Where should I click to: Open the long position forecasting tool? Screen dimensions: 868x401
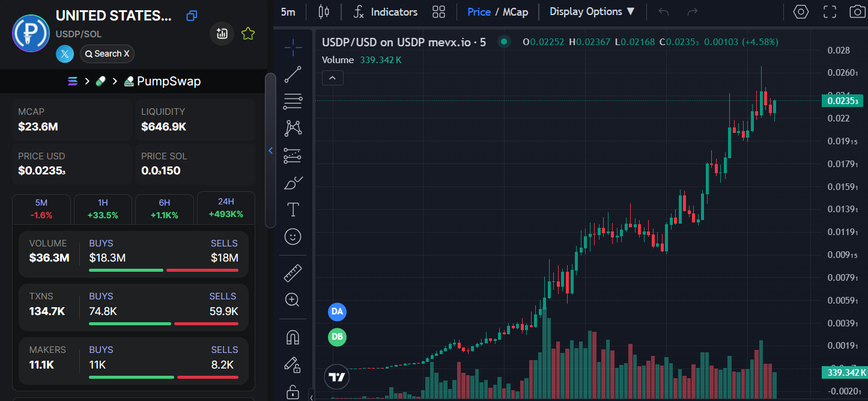(x=293, y=156)
